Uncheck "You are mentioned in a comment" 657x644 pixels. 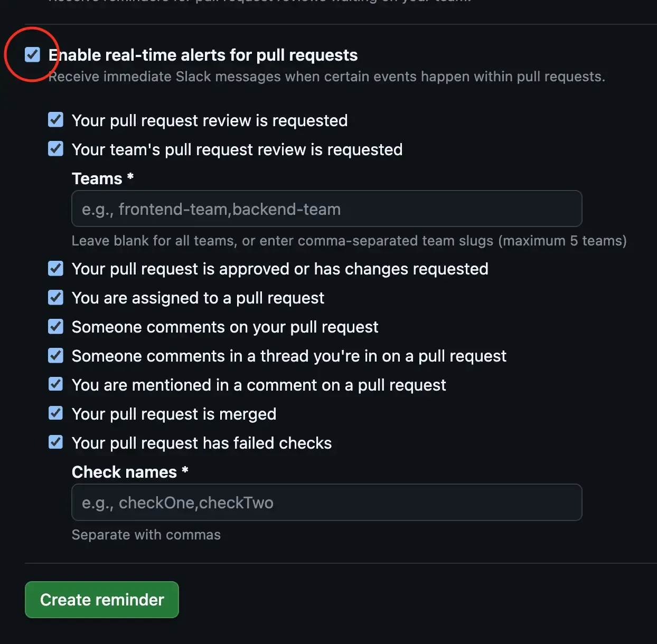(x=55, y=384)
